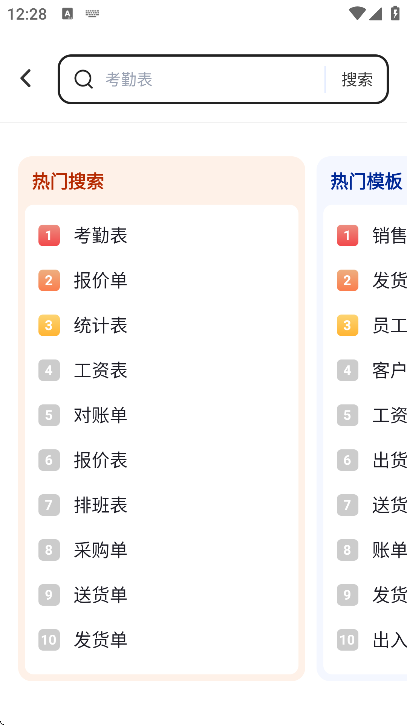Tap the yellow rank 3 badge beside 统计表
The width and height of the screenshot is (407, 725).
tap(49, 325)
